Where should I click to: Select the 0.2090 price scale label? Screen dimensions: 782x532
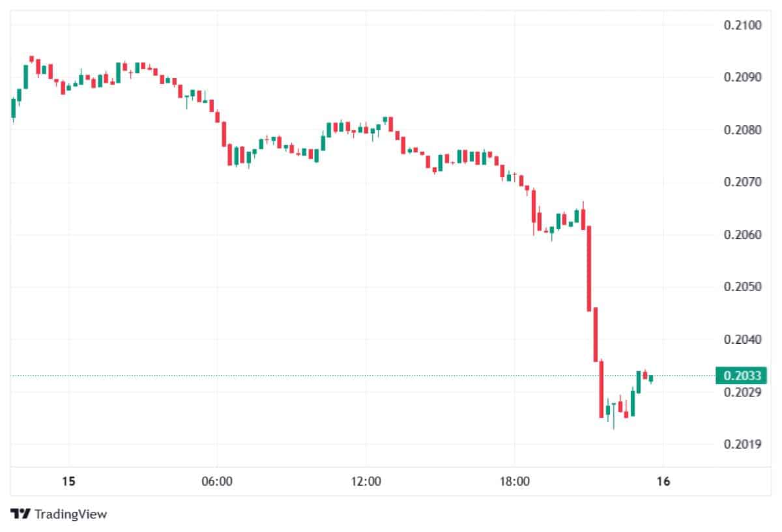pyautogui.click(x=742, y=77)
